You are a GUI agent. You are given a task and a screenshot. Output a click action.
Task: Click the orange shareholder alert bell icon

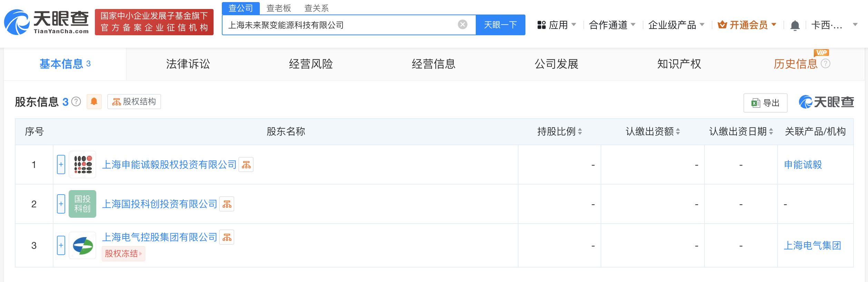point(94,102)
